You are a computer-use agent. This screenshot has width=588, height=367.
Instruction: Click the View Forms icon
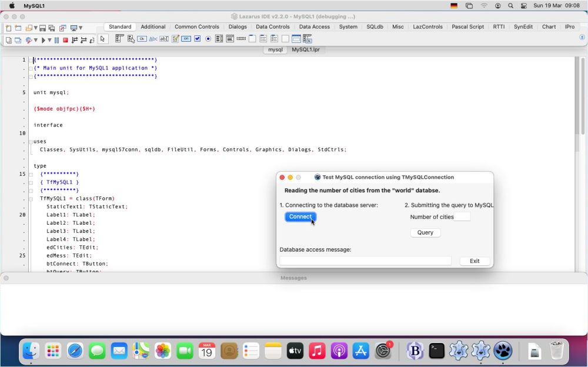(x=18, y=40)
